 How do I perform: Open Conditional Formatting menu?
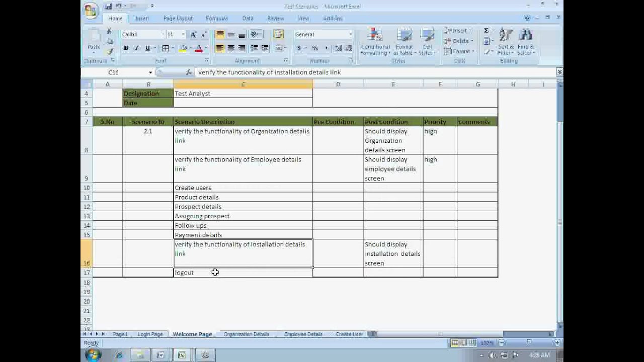coord(375,42)
